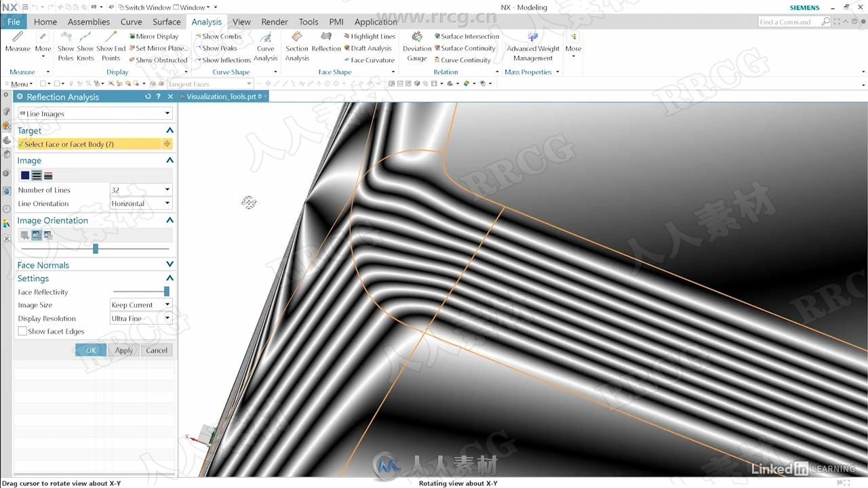The image size is (868, 488).
Task: Switch to the Render ribbon tab
Action: (275, 22)
